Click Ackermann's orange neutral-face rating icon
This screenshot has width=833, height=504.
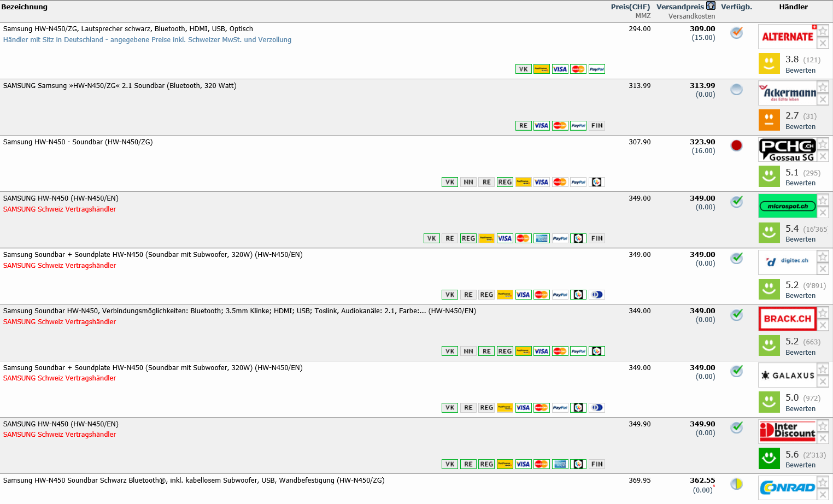click(769, 120)
